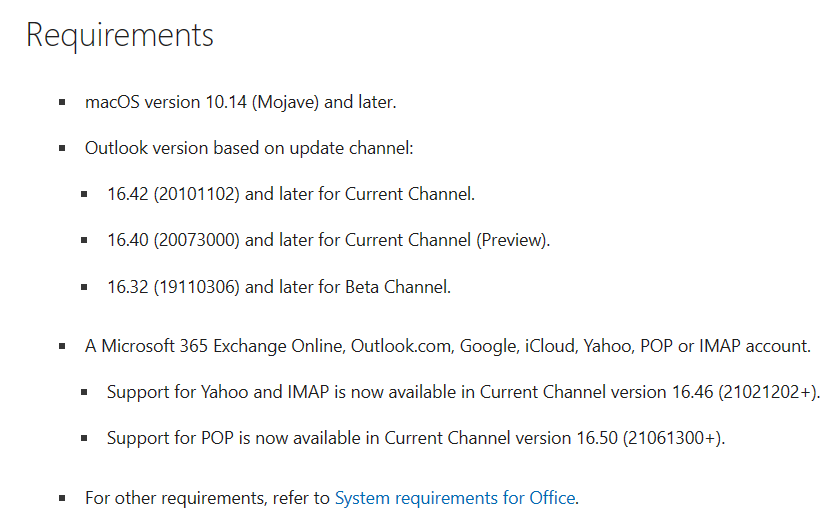
Task: Select the 16.42 (20101102) Current Channel line
Action: click(x=291, y=194)
